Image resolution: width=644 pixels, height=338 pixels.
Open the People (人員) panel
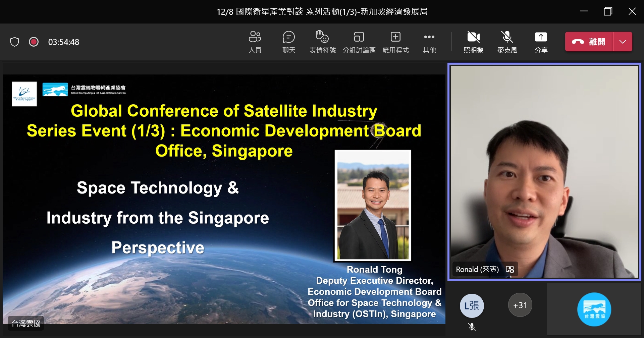tap(255, 42)
